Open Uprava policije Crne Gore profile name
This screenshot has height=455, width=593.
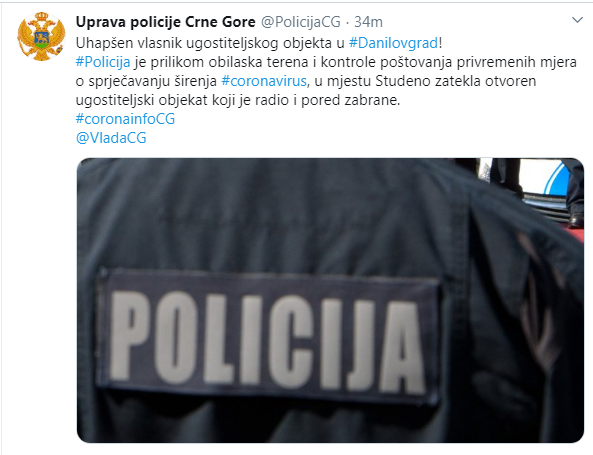pos(166,22)
